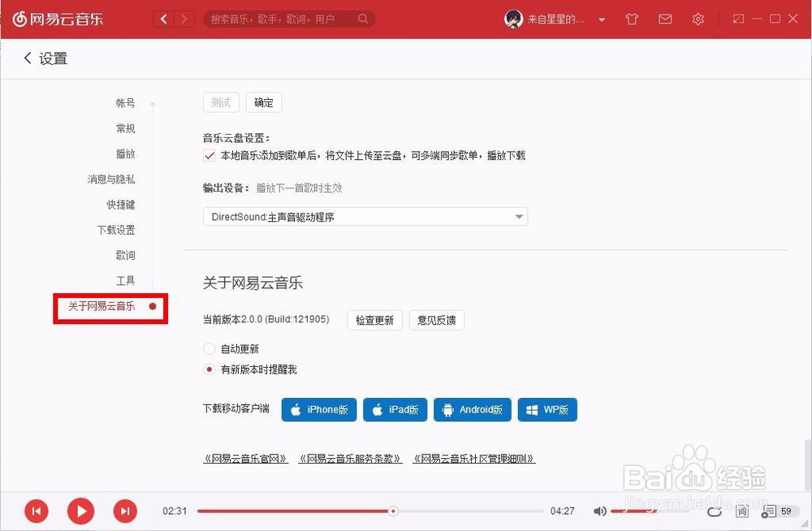Select 播放 settings section
Image resolution: width=812 pixels, height=531 pixels.
[125, 154]
